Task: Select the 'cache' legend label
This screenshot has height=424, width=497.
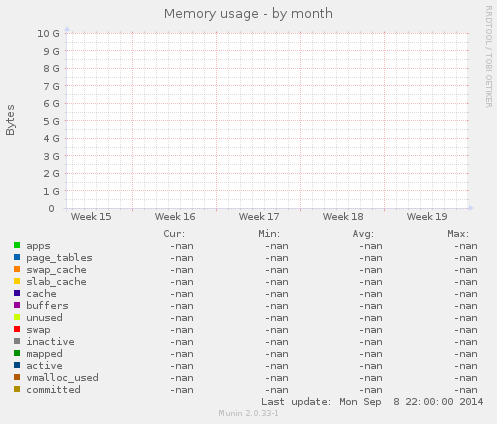Action: pos(41,294)
